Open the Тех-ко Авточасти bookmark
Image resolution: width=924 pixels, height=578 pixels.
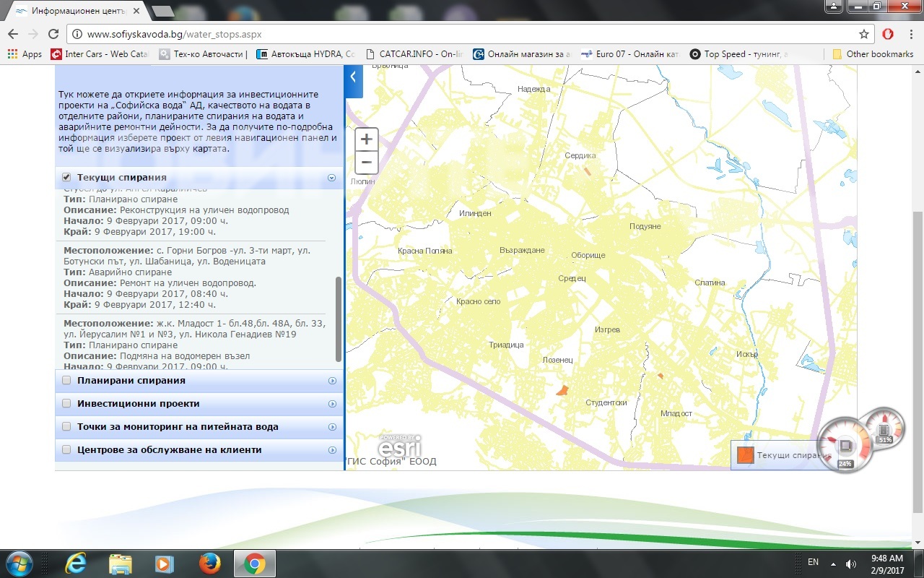[203, 54]
